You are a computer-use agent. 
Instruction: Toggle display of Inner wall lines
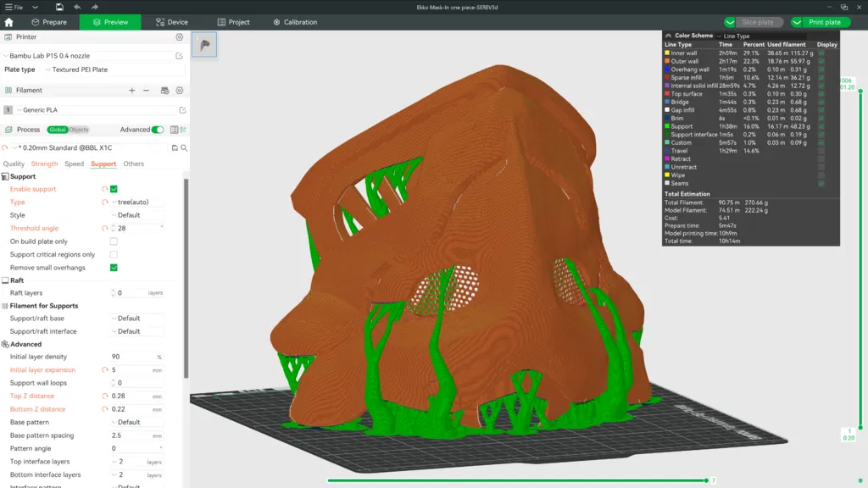pyautogui.click(x=821, y=53)
